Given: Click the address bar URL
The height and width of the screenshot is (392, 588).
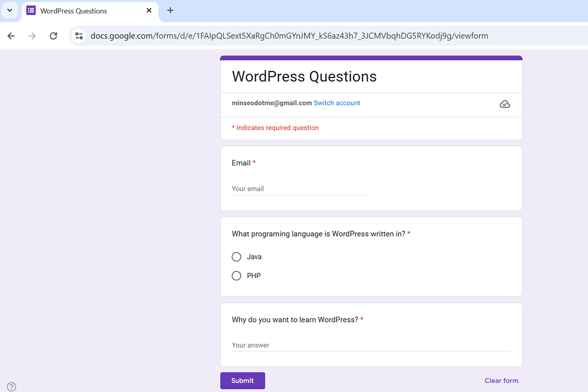Looking at the screenshot, I should click(x=289, y=36).
